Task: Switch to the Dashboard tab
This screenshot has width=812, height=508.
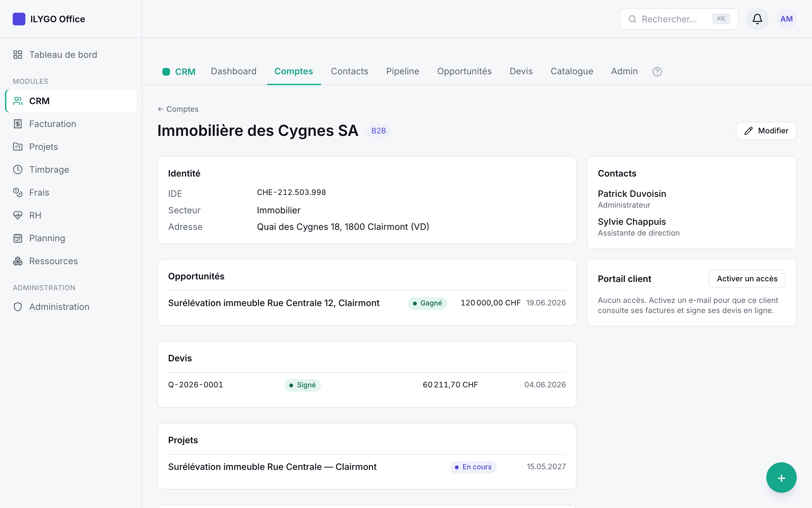Action: pos(233,71)
